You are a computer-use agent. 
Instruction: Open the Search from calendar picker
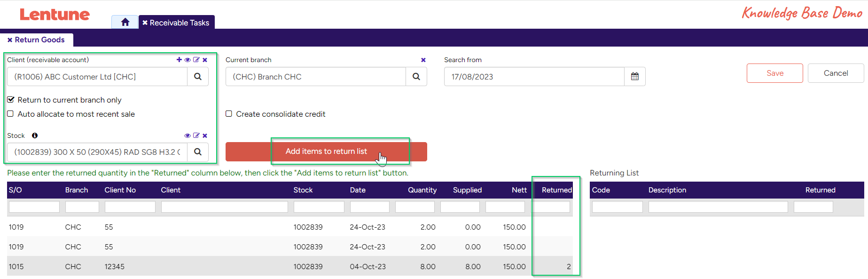(x=635, y=76)
